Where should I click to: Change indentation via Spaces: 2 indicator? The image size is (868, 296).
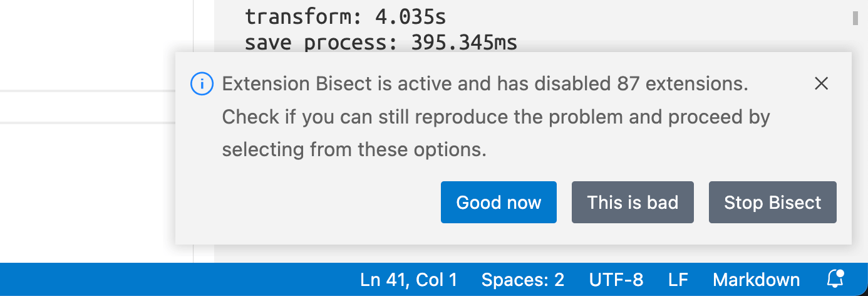[x=523, y=279]
